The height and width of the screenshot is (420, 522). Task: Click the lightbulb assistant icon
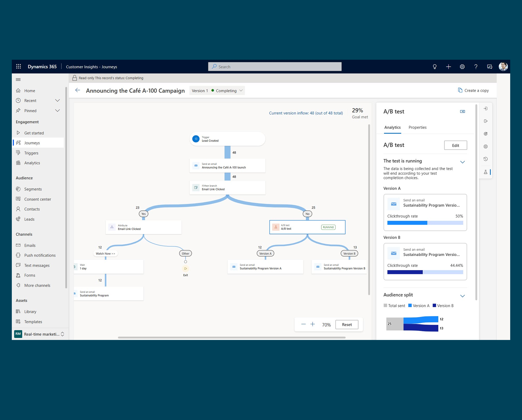(x=435, y=67)
